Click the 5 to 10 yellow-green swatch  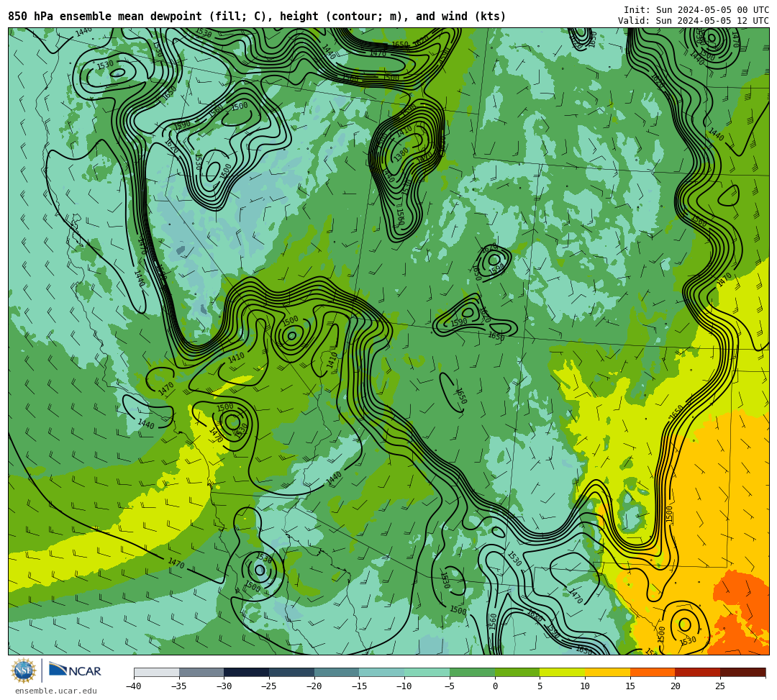point(563,672)
